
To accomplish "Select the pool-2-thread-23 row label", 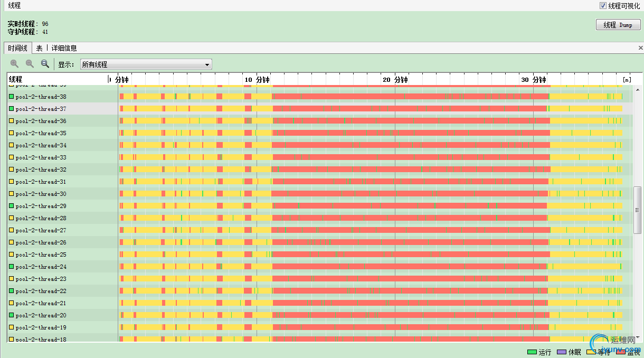I will click(41, 279).
